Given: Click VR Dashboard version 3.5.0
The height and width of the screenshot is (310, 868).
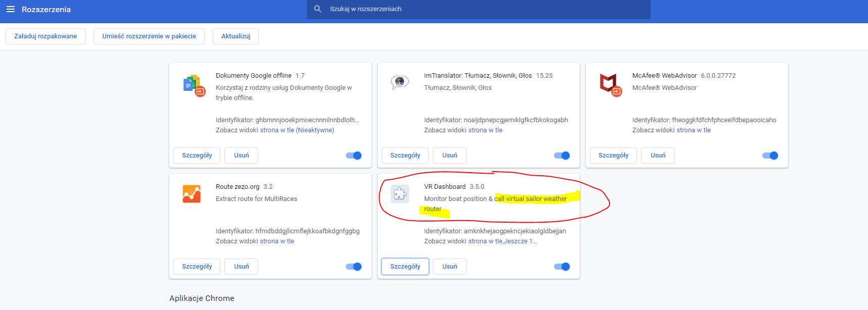Looking at the screenshot, I should pos(477,187).
